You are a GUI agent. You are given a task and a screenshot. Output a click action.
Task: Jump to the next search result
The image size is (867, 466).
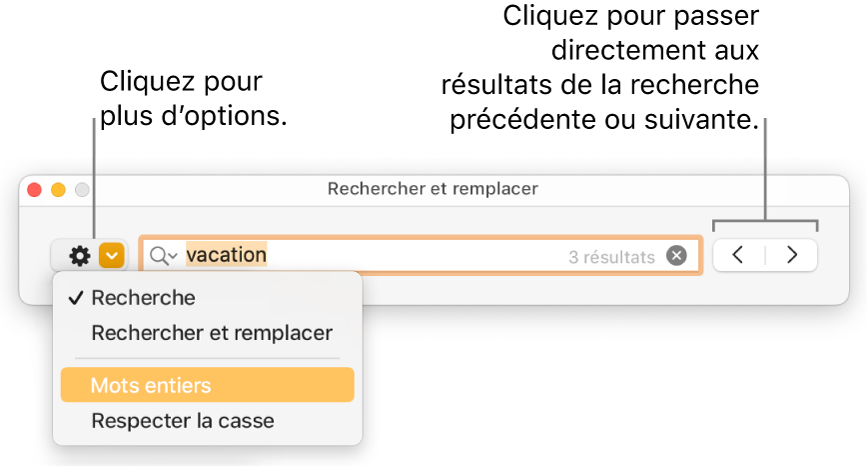pyautogui.click(x=792, y=255)
